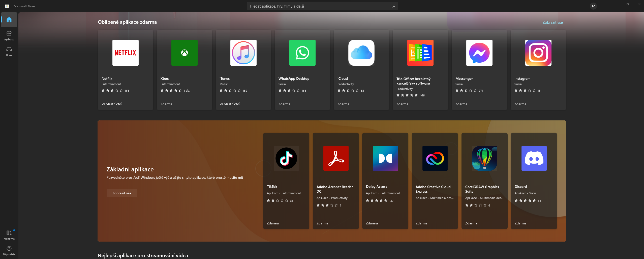Screen dimensions: 644x259
Task: Click Nejlepší aplikace pro streamování videa heading
Action: click(x=143, y=255)
